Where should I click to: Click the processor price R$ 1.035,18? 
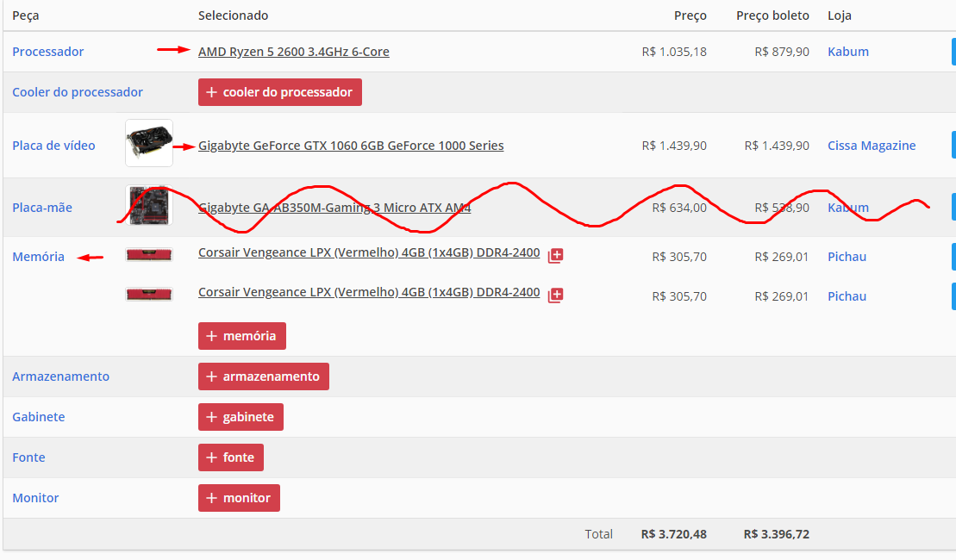(x=674, y=52)
